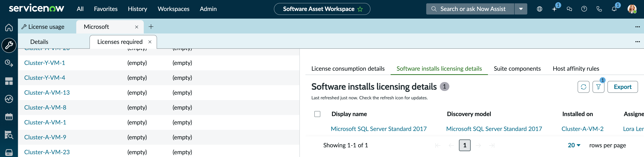Viewport: 644px width, 157px height.
Task: Open the calendar sidebar icon
Action: (x=9, y=117)
